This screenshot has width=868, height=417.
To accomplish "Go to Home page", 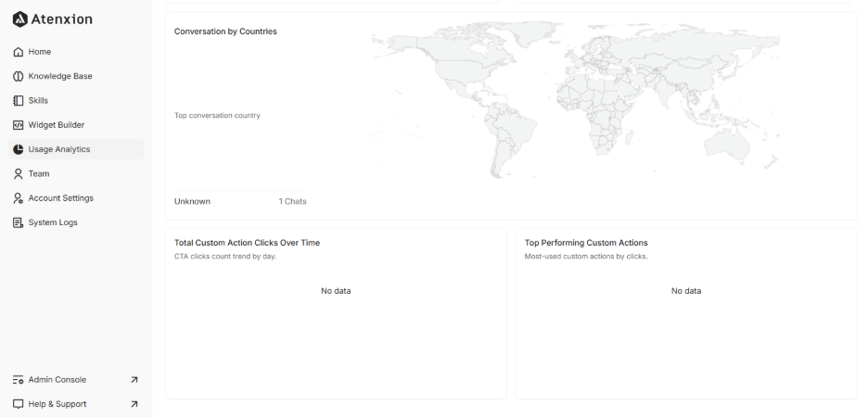I will point(76,52).
